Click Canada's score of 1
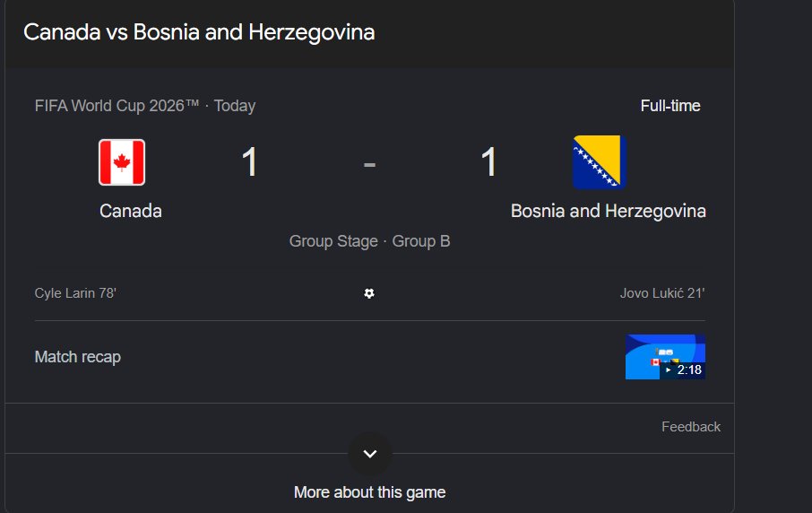 tap(250, 162)
